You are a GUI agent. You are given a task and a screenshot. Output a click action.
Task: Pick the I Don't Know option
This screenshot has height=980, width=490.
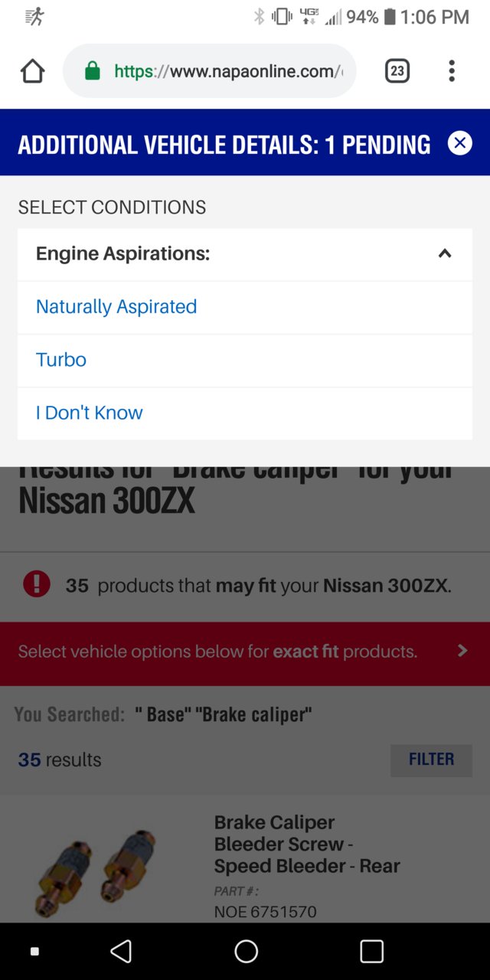click(90, 413)
